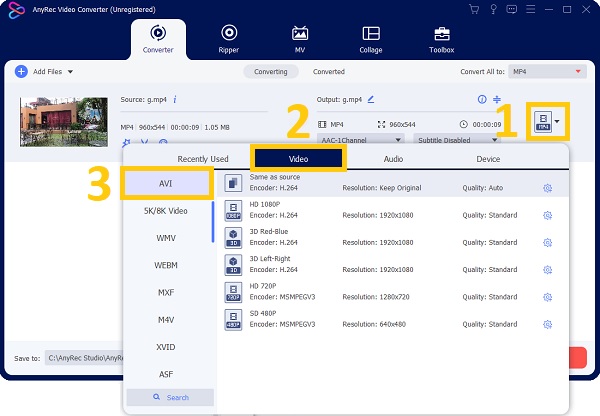Open the Converter tab
The image size is (600, 416).
(x=158, y=39)
